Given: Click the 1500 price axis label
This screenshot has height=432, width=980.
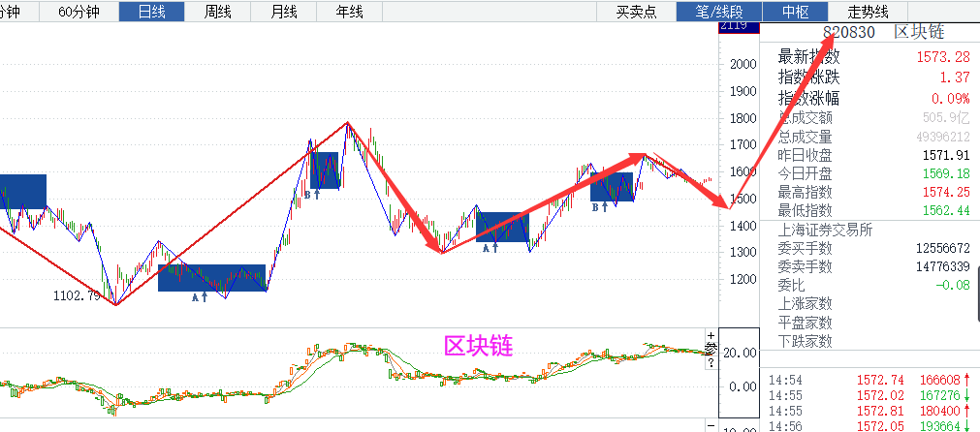Looking at the screenshot, I should [743, 199].
